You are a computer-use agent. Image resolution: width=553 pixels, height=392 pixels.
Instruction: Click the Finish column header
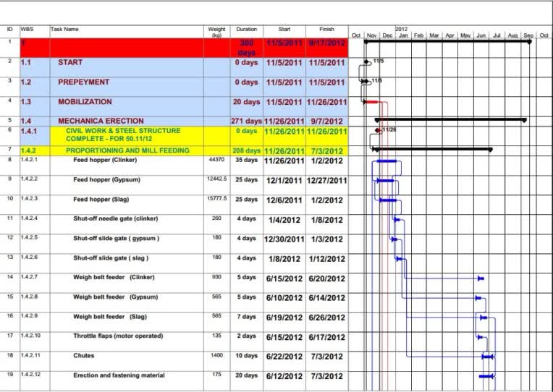326,29
